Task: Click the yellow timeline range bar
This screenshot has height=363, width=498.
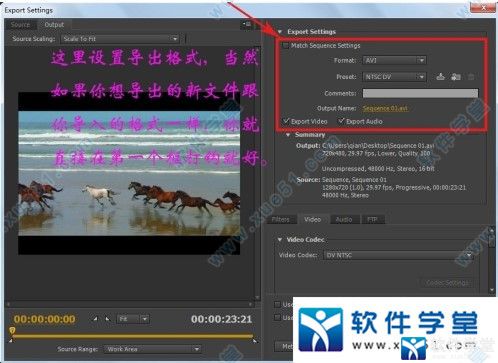Action: tap(133, 336)
